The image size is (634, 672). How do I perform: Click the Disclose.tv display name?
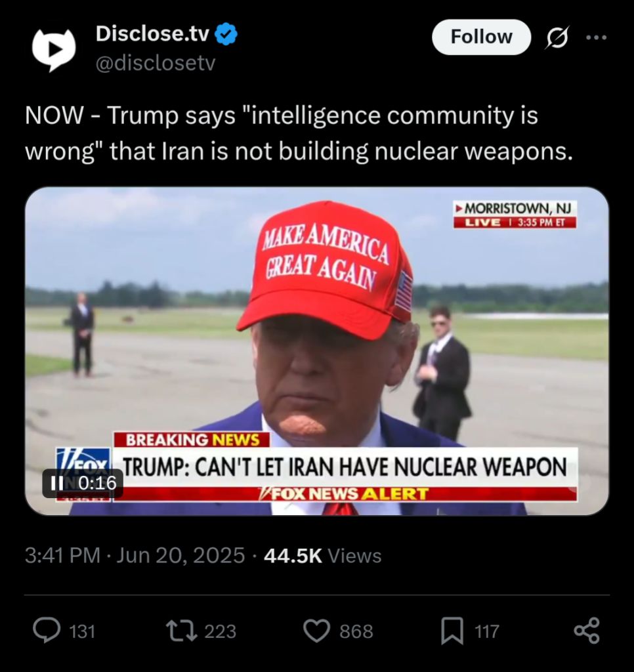(152, 33)
